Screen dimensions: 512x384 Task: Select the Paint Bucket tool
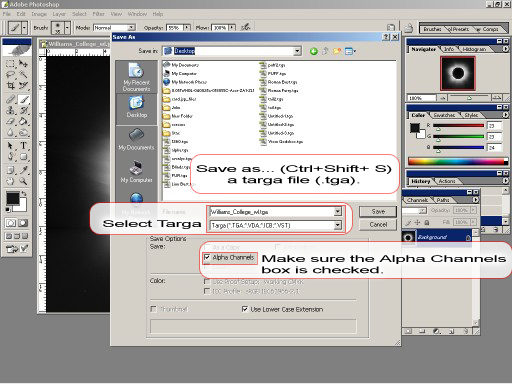(x=23, y=121)
